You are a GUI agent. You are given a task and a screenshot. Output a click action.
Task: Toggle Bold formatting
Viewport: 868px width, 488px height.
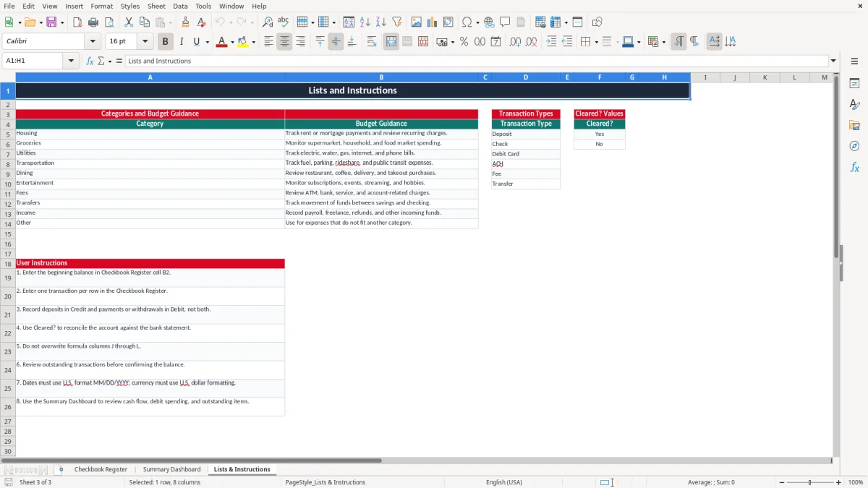point(165,42)
